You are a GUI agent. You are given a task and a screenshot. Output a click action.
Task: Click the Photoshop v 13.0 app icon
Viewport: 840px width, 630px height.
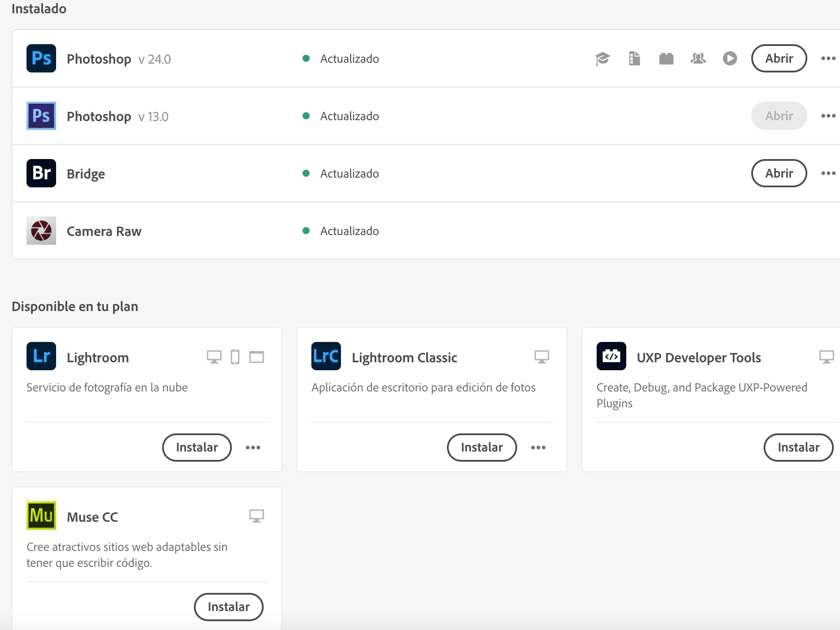point(41,116)
